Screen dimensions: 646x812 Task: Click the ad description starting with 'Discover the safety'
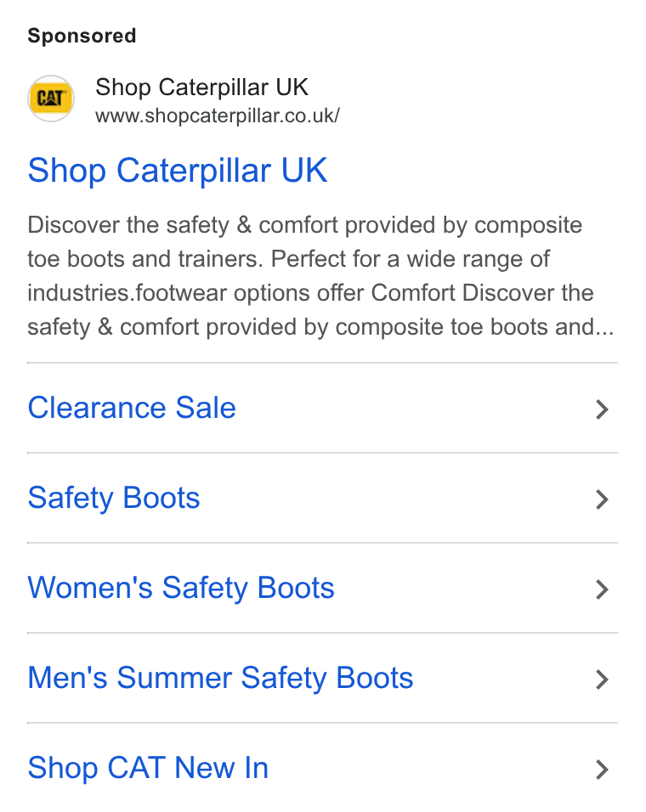[320, 276]
